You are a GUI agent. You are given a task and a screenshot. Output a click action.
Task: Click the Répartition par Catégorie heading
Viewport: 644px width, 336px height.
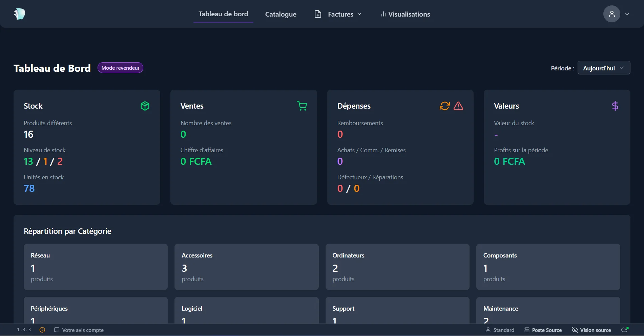(67, 231)
